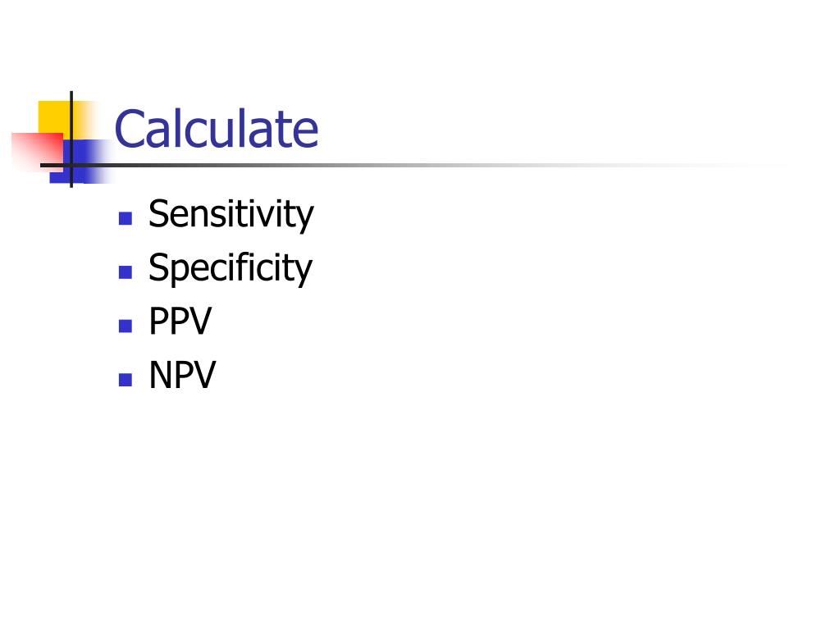Click the faded right end of the title underline

tap(724, 165)
